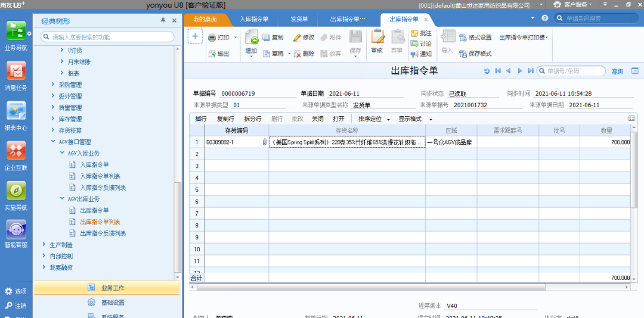Viewport: 644px width, 318px height.
Task: Click the 拆分行 split row button
Action: point(253,119)
